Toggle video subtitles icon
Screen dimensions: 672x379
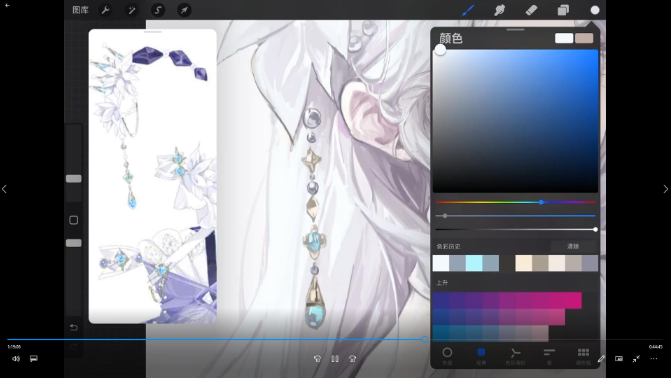pos(33,359)
